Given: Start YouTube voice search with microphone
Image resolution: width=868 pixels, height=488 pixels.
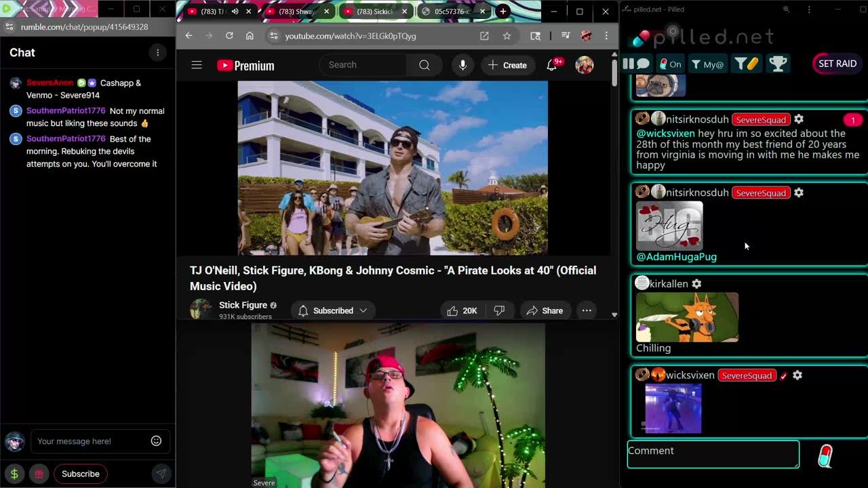Looking at the screenshot, I should pyautogui.click(x=462, y=65).
